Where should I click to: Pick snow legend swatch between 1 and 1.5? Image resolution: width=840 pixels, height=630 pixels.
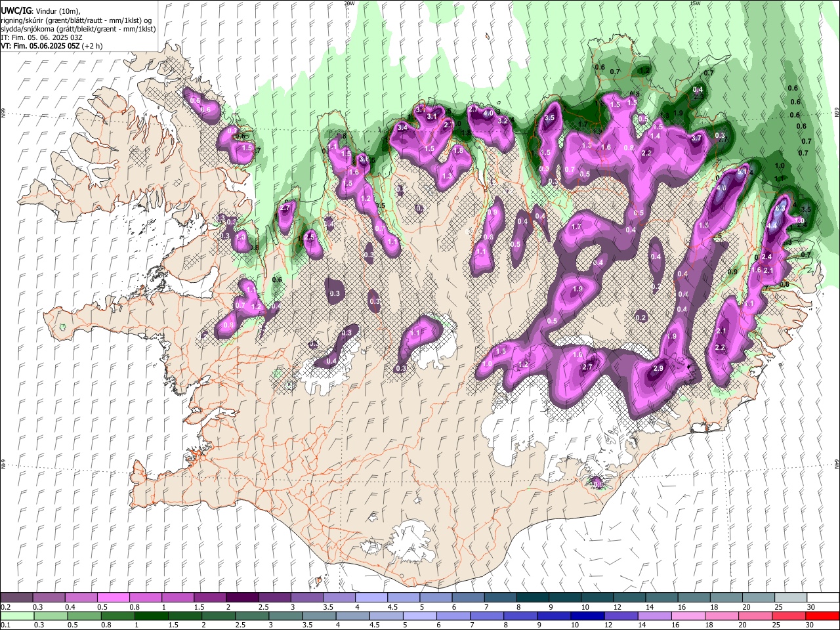(x=178, y=598)
